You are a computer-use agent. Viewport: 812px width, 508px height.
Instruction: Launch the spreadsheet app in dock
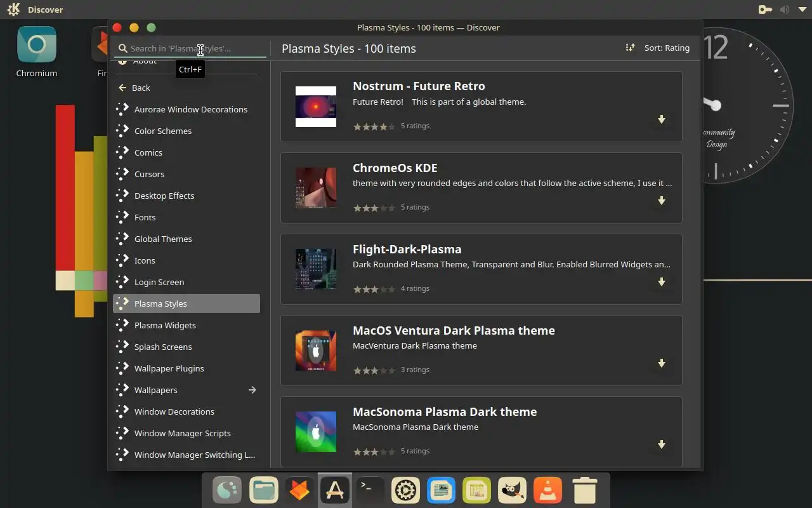[x=477, y=490]
